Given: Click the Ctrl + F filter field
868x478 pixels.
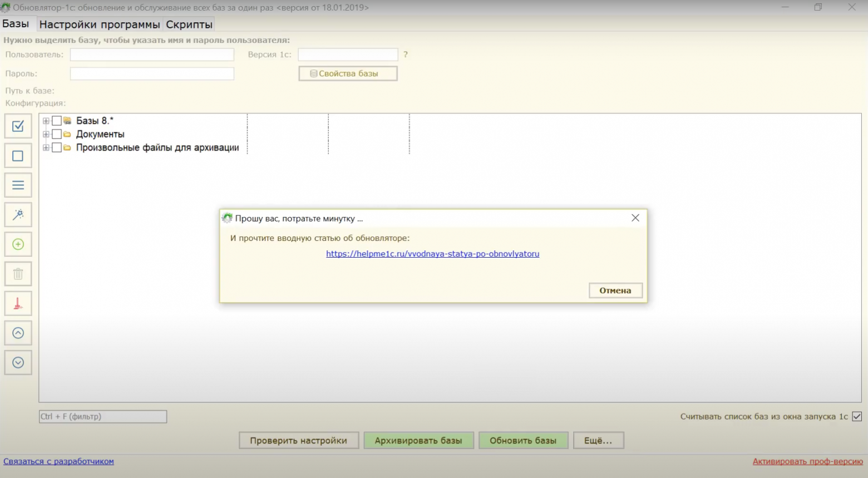Looking at the screenshot, I should [103, 416].
